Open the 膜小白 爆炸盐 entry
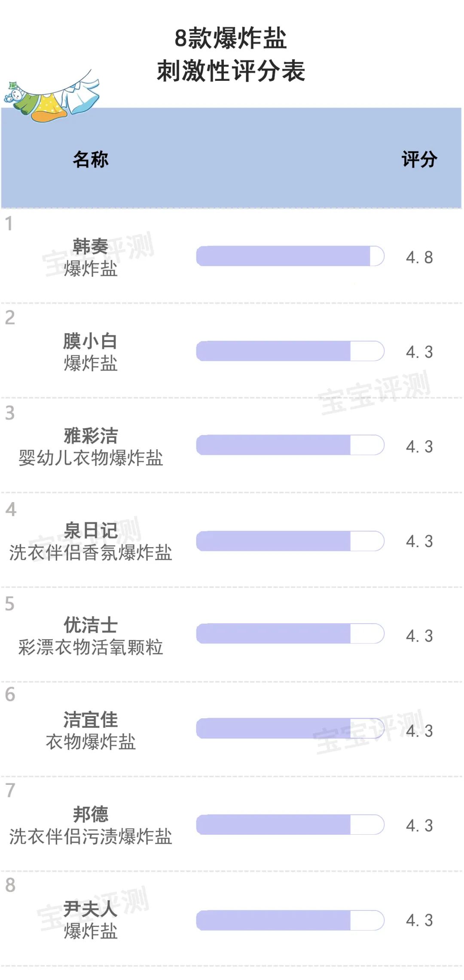464x980 pixels. pos(91,352)
